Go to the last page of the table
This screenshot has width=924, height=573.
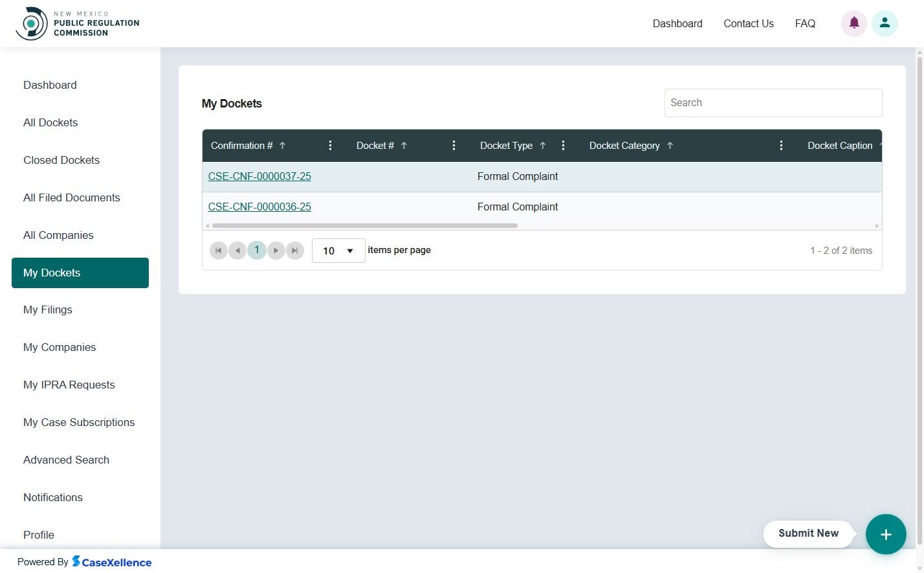coord(295,251)
